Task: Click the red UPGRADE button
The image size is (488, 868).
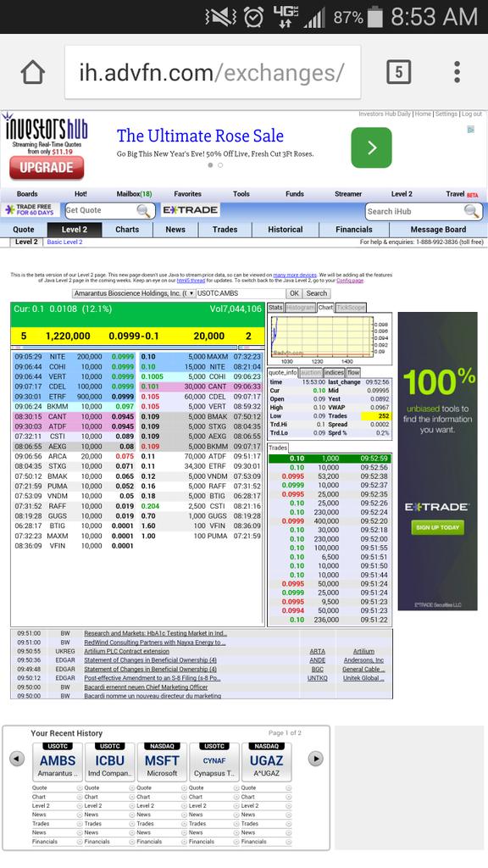Action: pyautogui.click(x=47, y=168)
